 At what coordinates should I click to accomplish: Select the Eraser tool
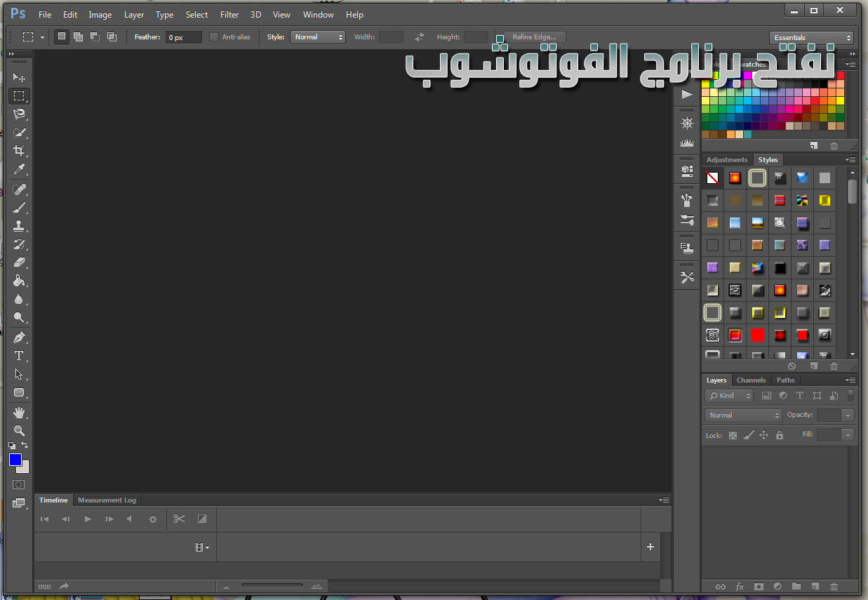coord(19,262)
